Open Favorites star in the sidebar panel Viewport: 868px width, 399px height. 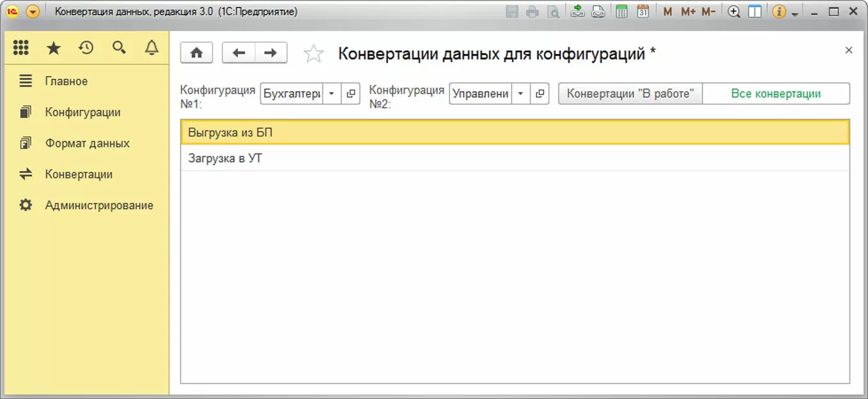54,48
